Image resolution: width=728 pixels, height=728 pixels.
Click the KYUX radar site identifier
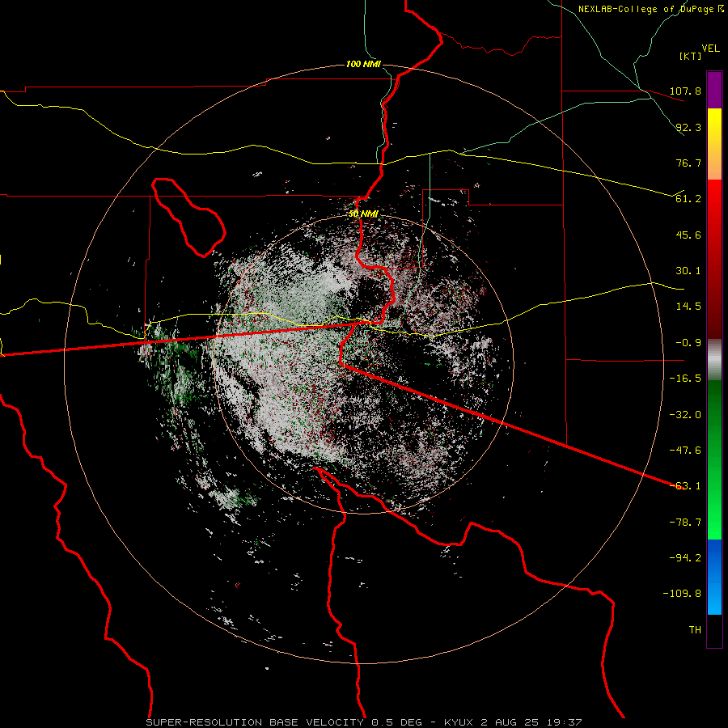[x=459, y=722]
